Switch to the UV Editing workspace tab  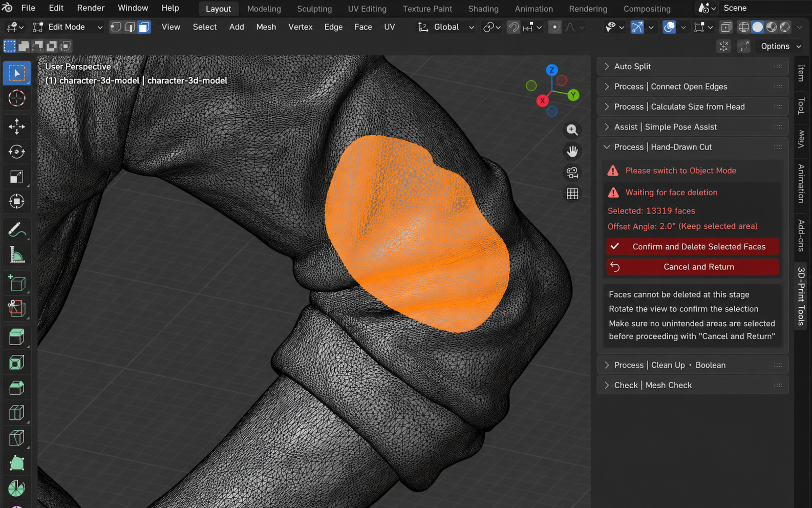[x=367, y=9]
